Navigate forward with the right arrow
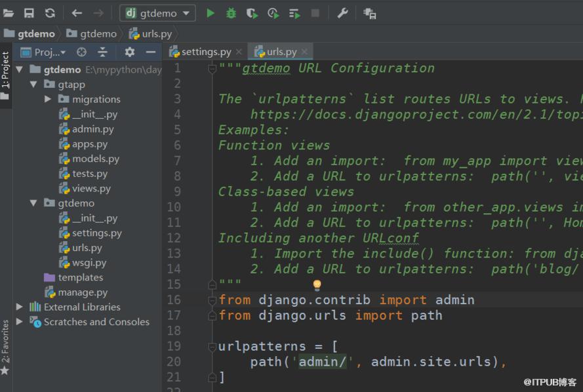This screenshot has width=583, height=392. pos(98,13)
